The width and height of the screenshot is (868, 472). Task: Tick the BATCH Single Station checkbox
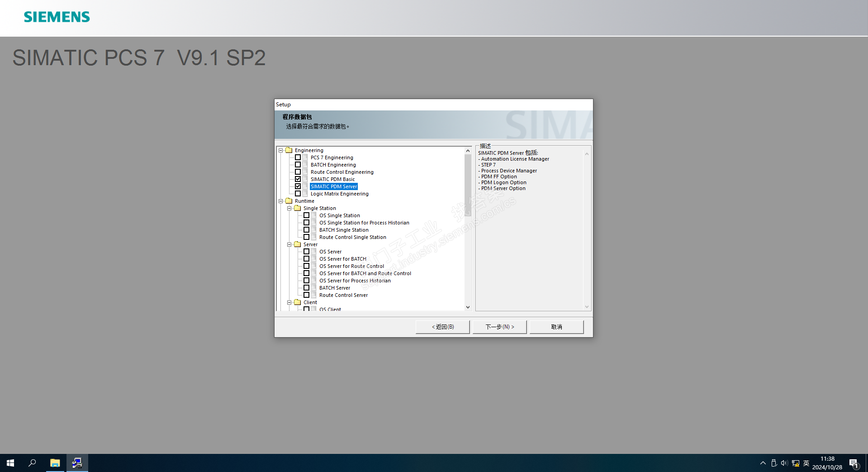pyautogui.click(x=307, y=230)
